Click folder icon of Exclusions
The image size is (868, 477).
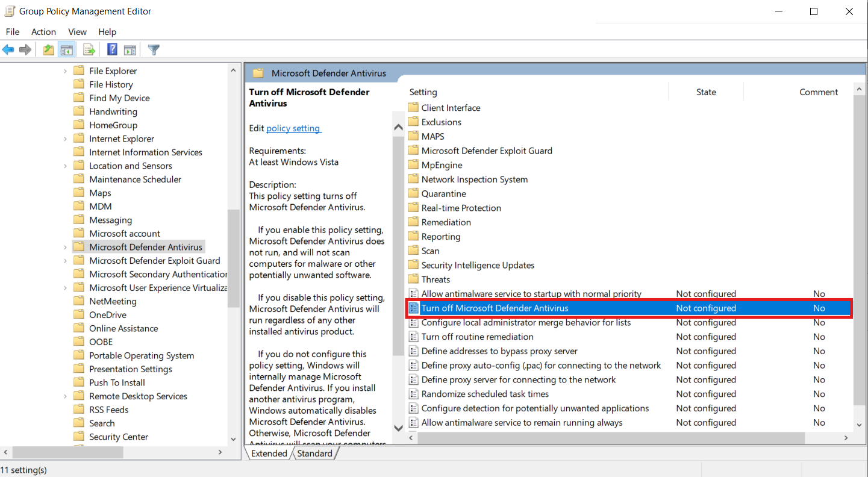pos(413,122)
